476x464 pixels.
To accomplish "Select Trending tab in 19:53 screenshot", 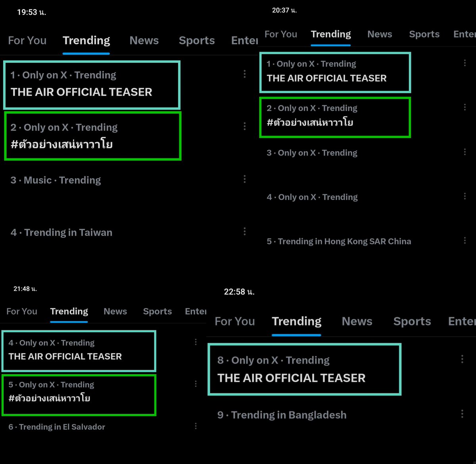I will tap(86, 40).
